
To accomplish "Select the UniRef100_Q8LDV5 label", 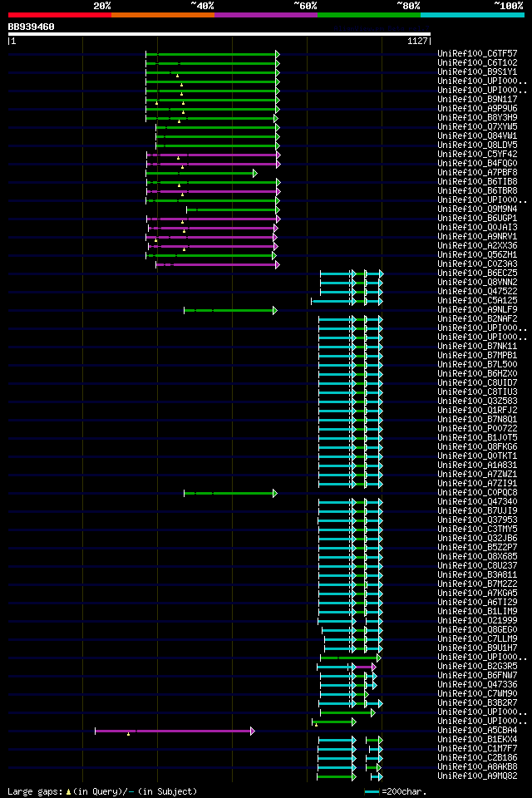I will click(477, 145).
